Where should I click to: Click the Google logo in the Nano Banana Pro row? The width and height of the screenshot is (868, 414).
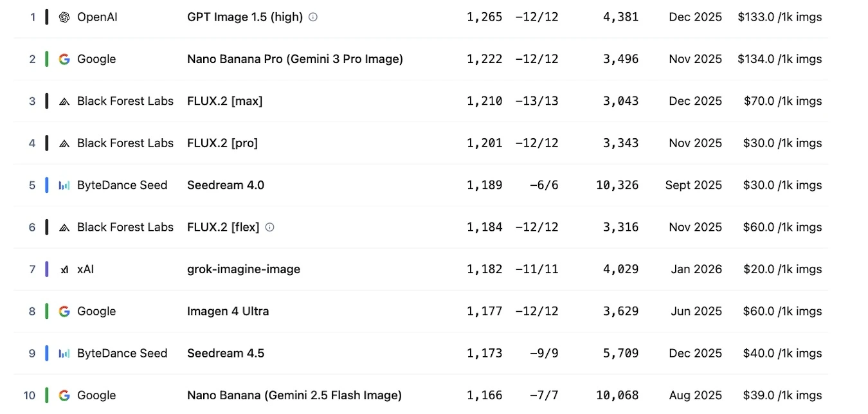[x=64, y=59]
